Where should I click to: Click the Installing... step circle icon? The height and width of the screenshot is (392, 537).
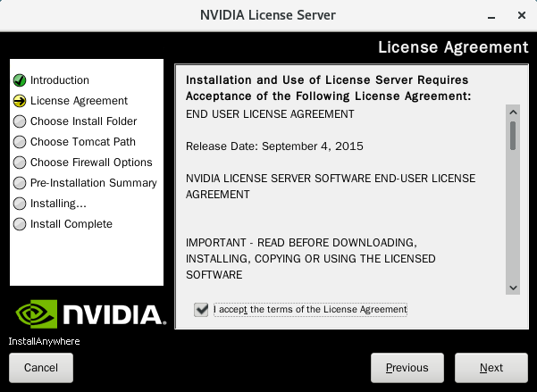tap(20, 204)
